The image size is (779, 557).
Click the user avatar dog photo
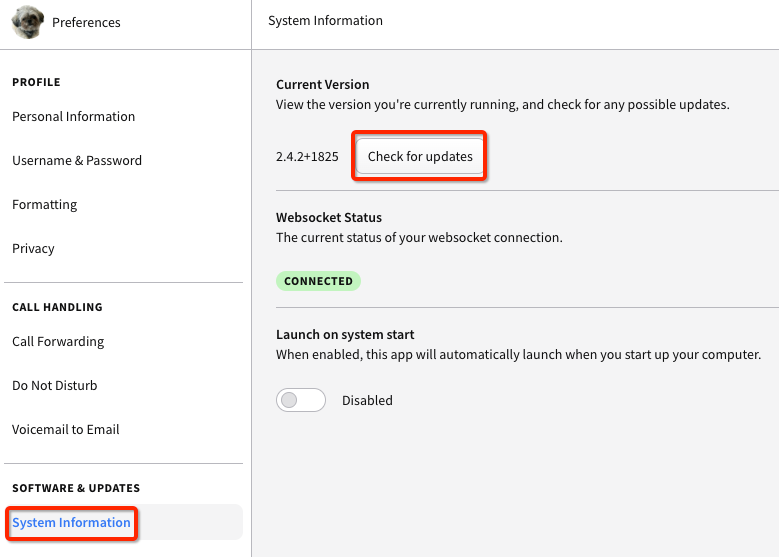click(27, 22)
